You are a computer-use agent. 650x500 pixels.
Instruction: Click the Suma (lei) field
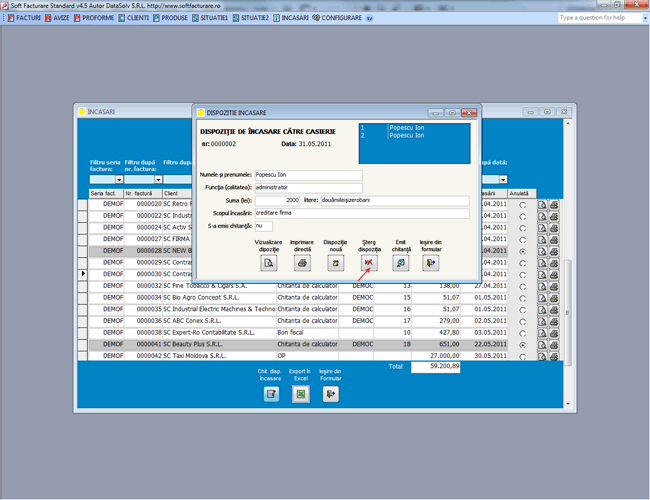277,201
